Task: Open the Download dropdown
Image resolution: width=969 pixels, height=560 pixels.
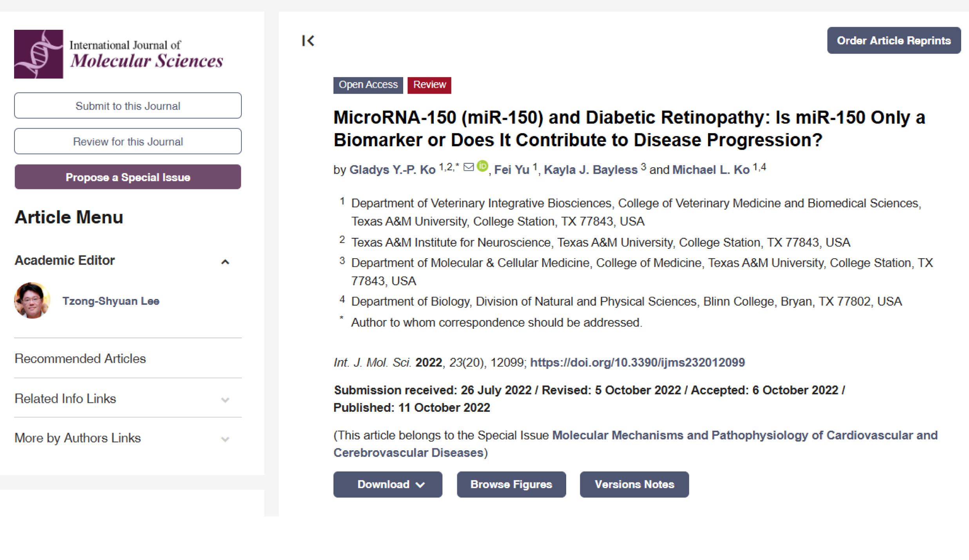Action: point(388,484)
